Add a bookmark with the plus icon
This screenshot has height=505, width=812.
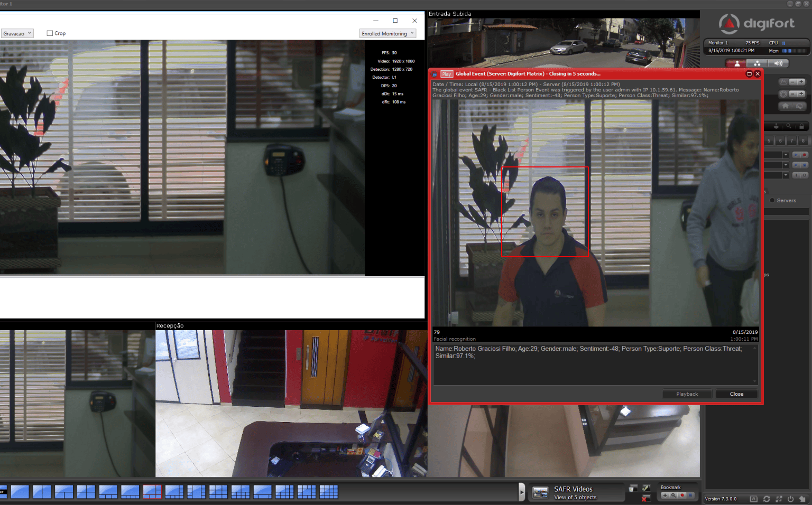(x=665, y=495)
